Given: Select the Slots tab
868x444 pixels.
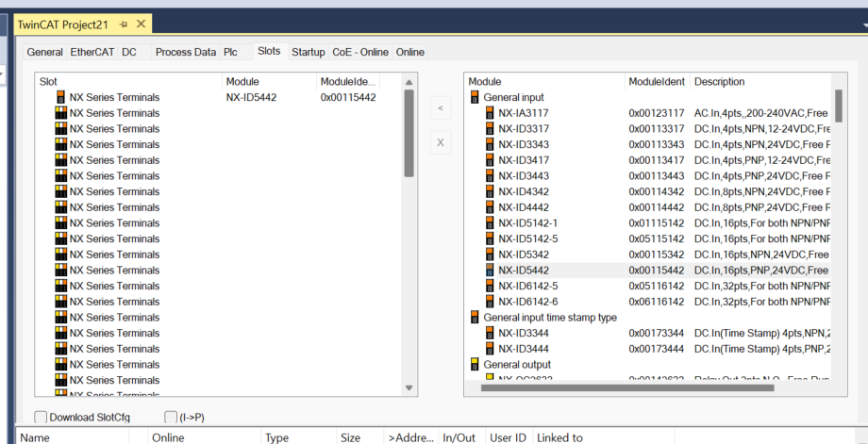Looking at the screenshot, I should [x=270, y=51].
